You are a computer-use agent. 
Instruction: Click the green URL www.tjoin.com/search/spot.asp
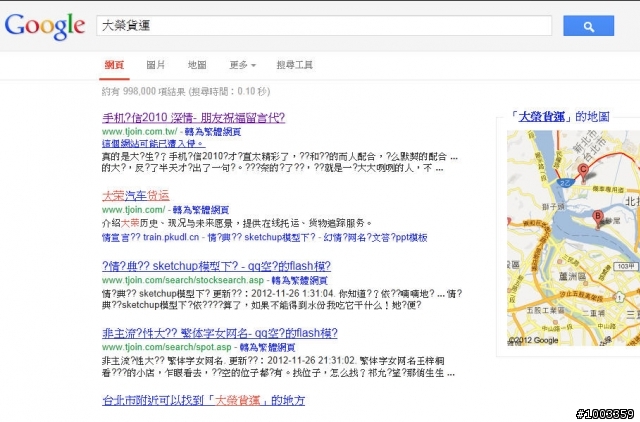(x=167, y=347)
